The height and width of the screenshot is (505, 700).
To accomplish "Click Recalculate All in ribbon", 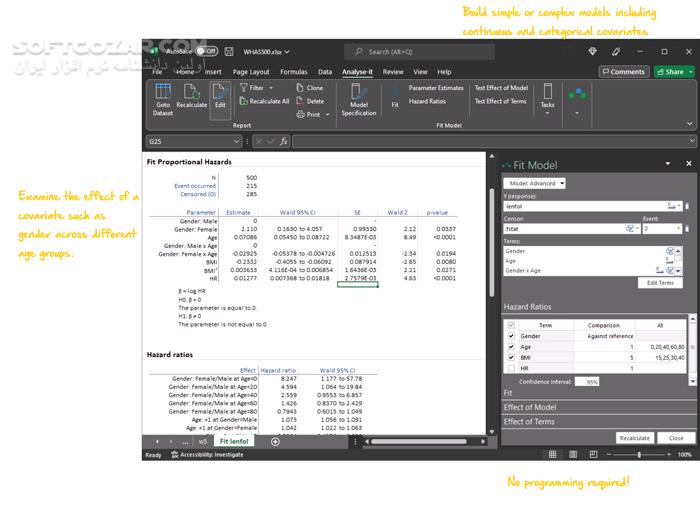I will pos(265,101).
